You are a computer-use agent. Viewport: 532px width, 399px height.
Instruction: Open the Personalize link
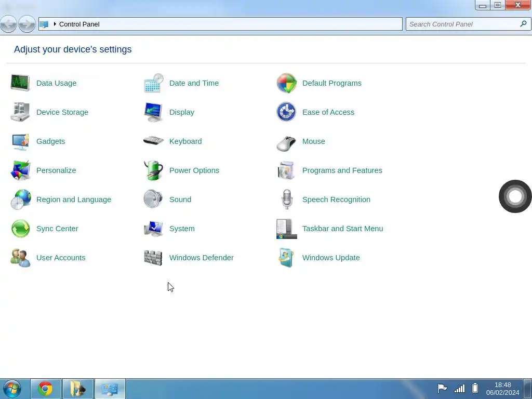coord(56,170)
